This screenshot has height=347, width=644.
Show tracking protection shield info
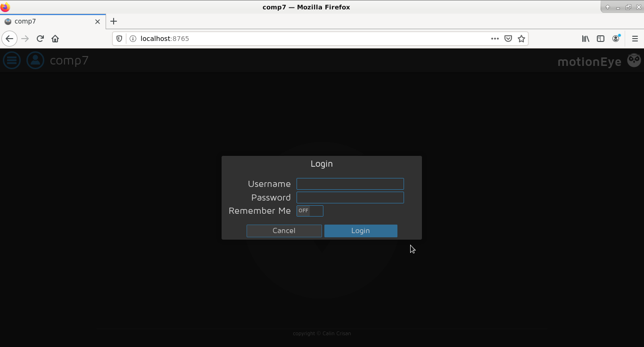click(x=119, y=39)
